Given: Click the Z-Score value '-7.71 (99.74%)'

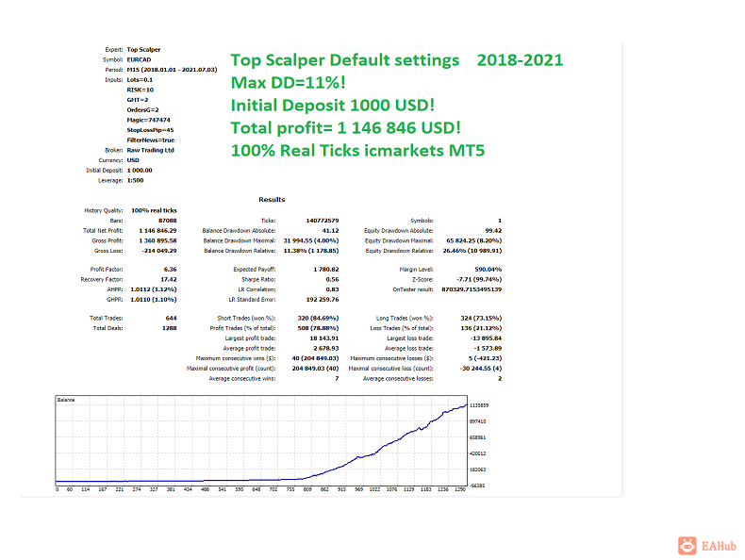Looking at the screenshot, I should tap(479, 279).
